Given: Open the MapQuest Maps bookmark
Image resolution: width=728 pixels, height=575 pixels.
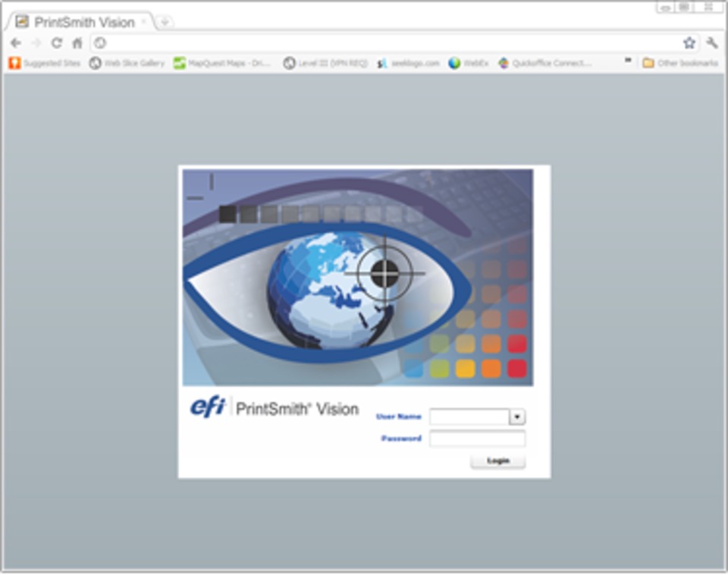Looking at the screenshot, I should 222,63.
